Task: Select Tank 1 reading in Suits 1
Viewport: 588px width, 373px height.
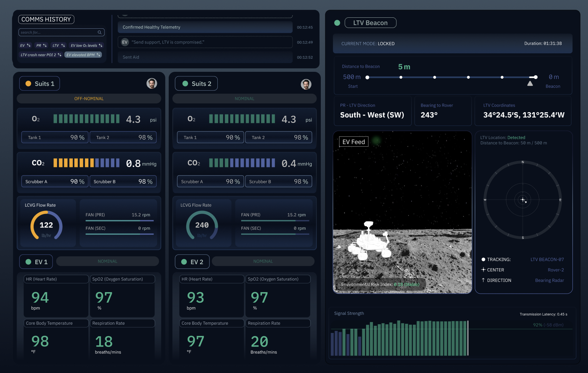Action: pos(55,137)
